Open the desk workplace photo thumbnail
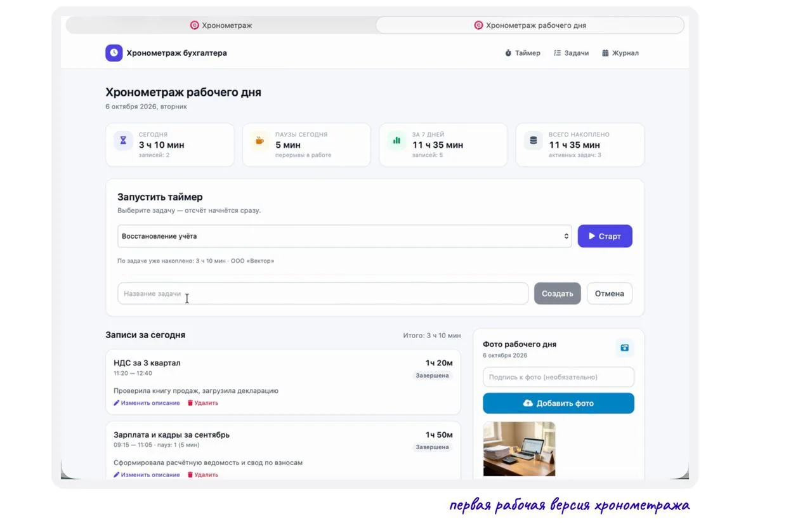 click(x=519, y=449)
